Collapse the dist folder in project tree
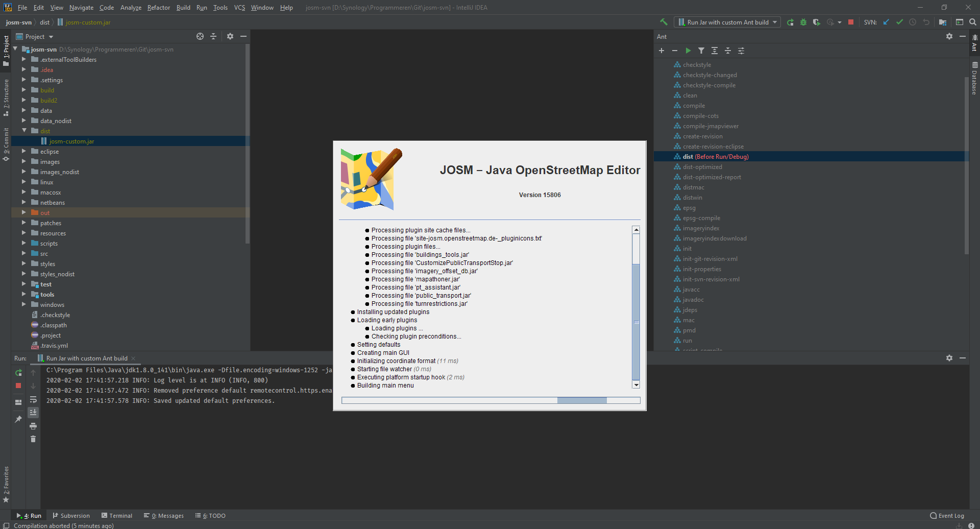This screenshot has width=980, height=529. (23, 131)
